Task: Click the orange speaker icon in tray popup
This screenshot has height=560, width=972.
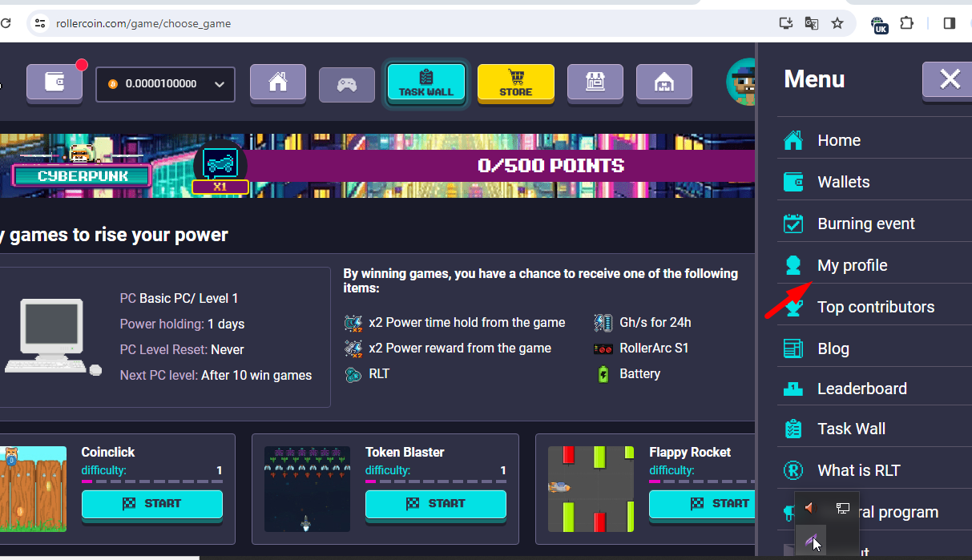Action: 809,508
